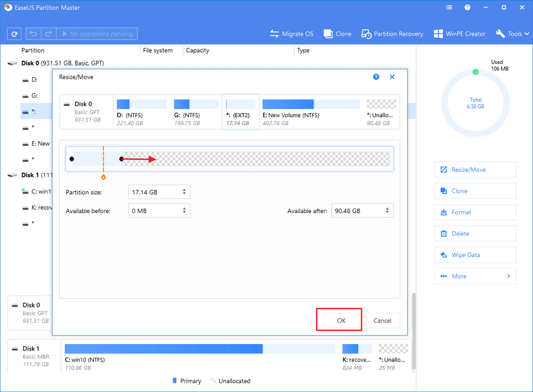The width and height of the screenshot is (533, 392).
Task: Confirm resize with OK button
Action: coord(341,320)
